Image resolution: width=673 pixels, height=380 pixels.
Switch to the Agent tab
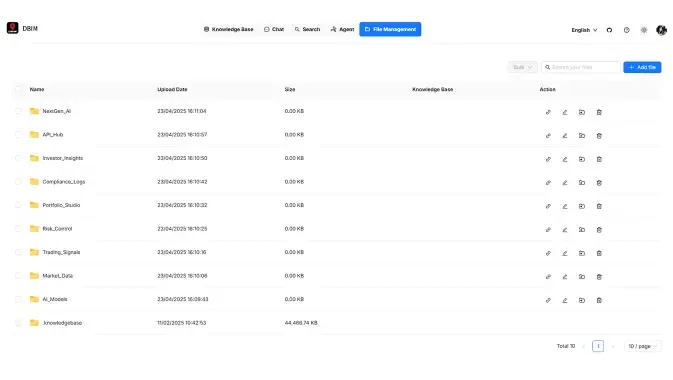[x=342, y=29]
